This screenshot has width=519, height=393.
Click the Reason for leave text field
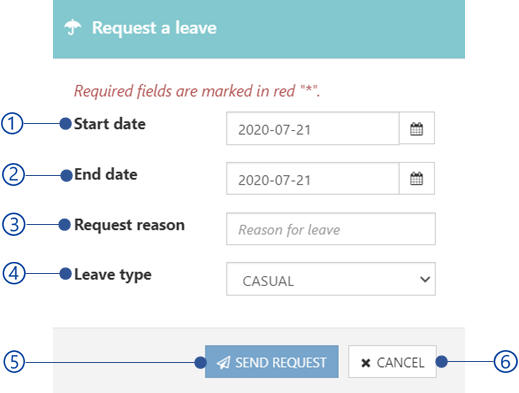click(331, 229)
